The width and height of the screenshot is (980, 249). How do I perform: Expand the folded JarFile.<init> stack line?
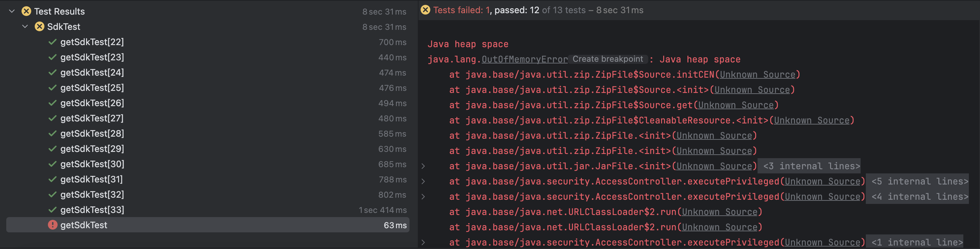[x=423, y=166]
